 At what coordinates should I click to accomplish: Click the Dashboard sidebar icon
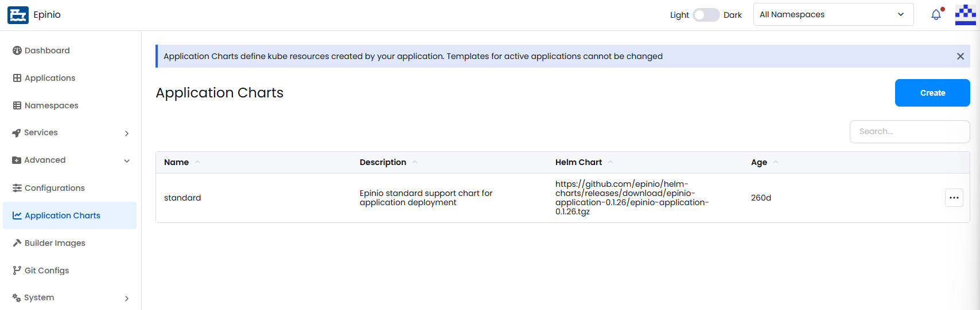coord(17,50)
